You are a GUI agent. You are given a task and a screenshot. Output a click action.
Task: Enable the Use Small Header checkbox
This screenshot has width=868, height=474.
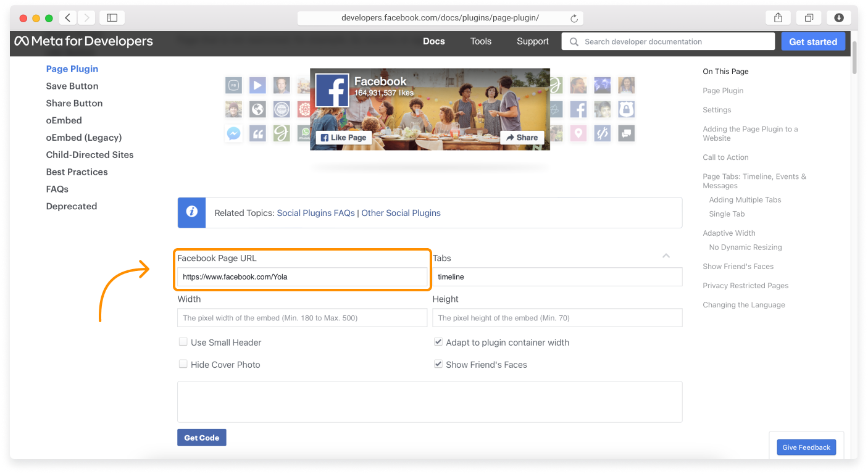[183, 341]
